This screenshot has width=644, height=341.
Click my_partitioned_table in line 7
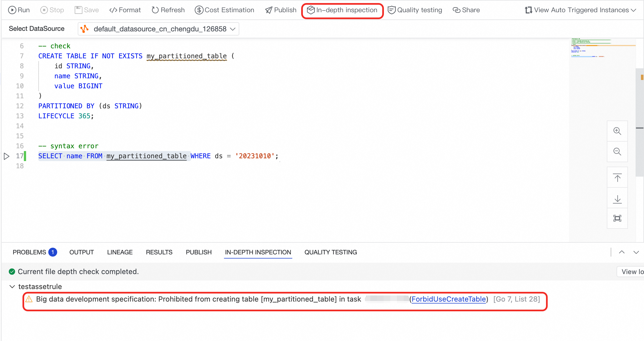point(187,56)
